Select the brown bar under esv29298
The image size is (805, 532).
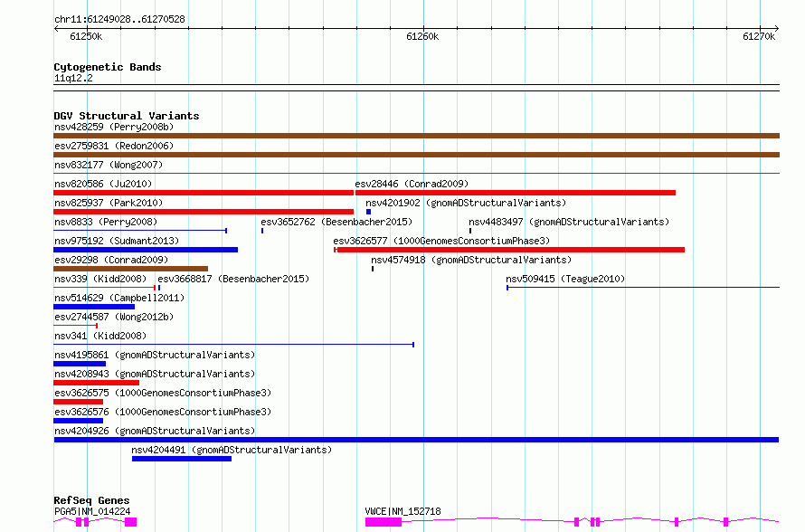[131, 269]
